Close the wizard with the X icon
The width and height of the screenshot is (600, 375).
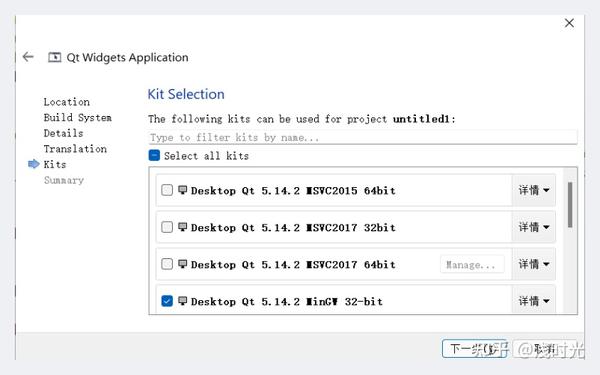(x=569, y=23)
